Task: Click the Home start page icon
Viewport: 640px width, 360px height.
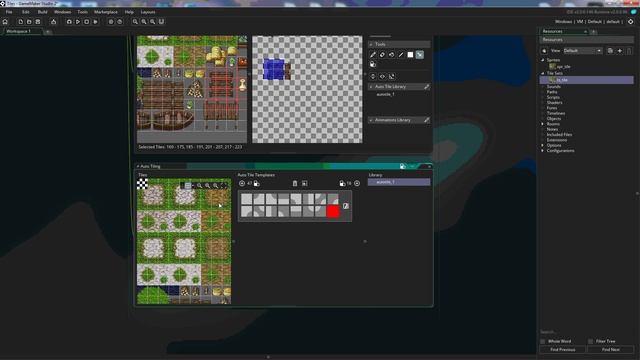Action: 5,22
